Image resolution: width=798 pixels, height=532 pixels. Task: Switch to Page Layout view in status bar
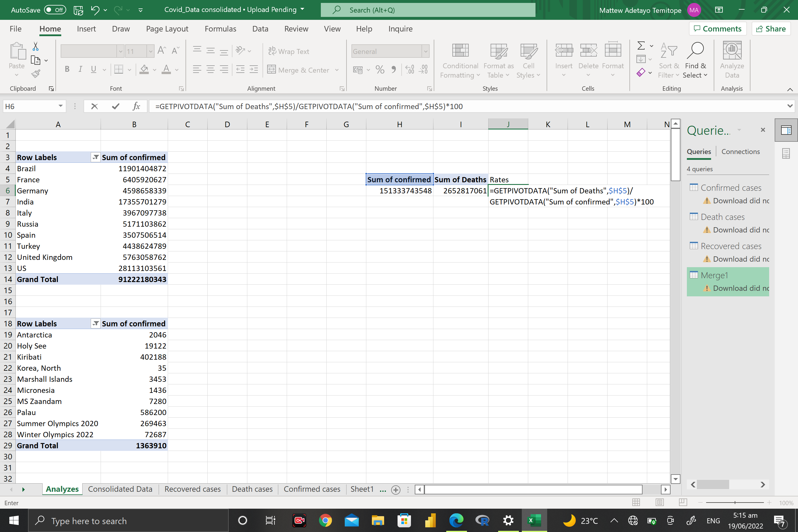click(x=659, y=503)
